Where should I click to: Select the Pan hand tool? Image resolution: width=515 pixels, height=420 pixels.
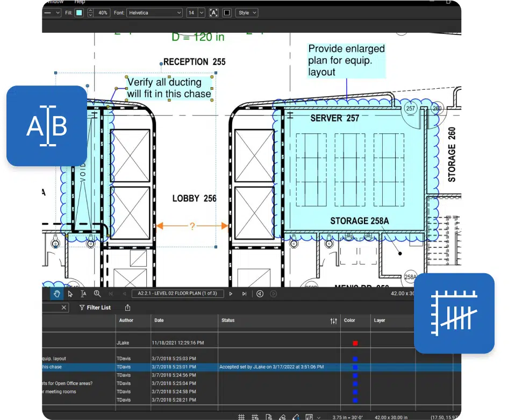[58, 294]
